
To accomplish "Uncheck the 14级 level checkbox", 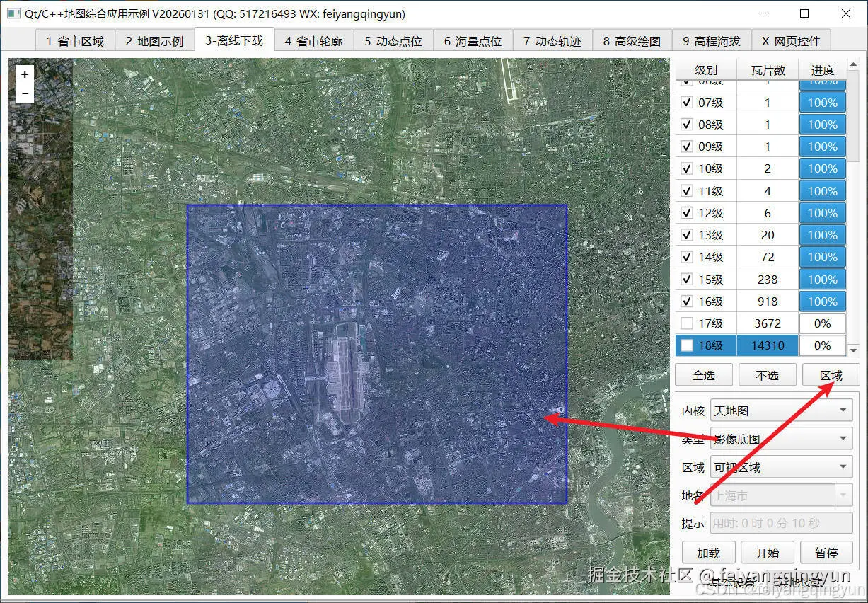I will 686,257.
